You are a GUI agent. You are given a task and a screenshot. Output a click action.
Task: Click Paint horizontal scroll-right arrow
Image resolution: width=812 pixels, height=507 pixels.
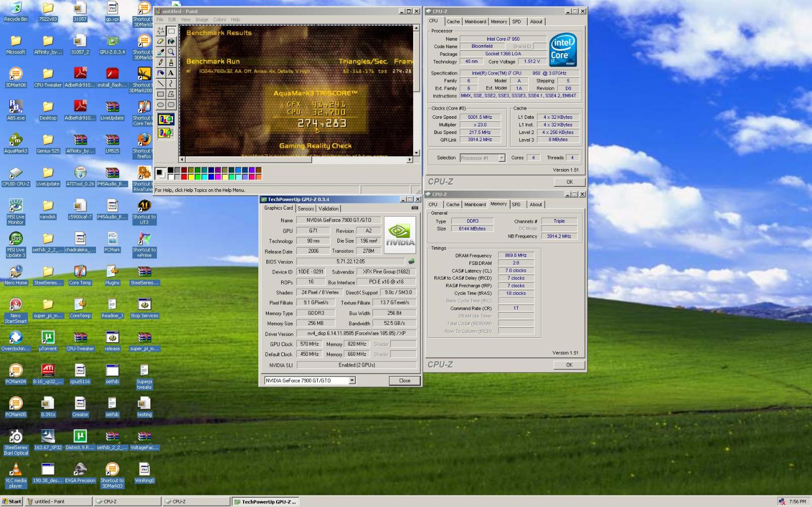coord(410,159)
